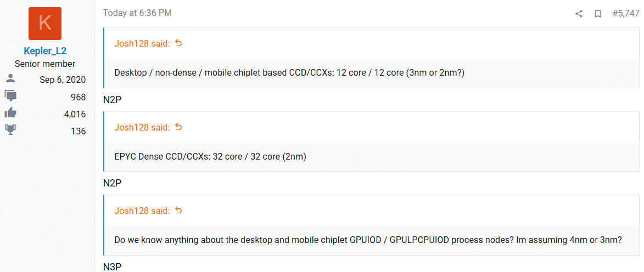Jump to the second quoted Josh128 post via arrow icon
The image size is (644, 272).
pos(178,127)
